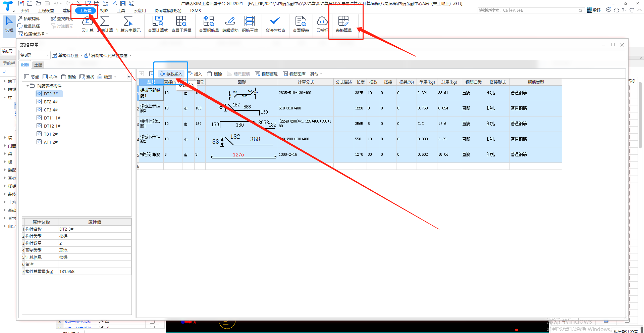Click the 构件名称 value DT2 3#

click(x=95, y=229)
